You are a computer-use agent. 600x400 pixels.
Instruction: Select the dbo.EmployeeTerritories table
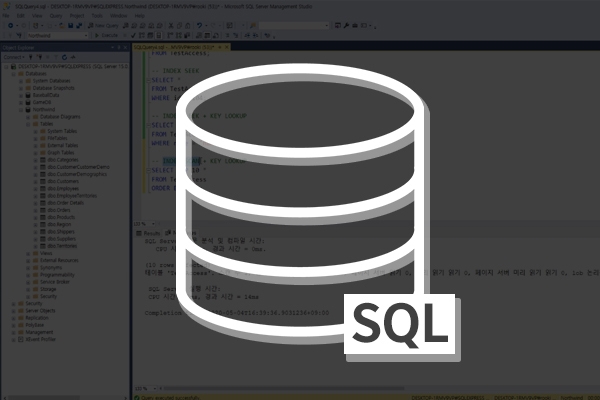[x=72, y=196]
